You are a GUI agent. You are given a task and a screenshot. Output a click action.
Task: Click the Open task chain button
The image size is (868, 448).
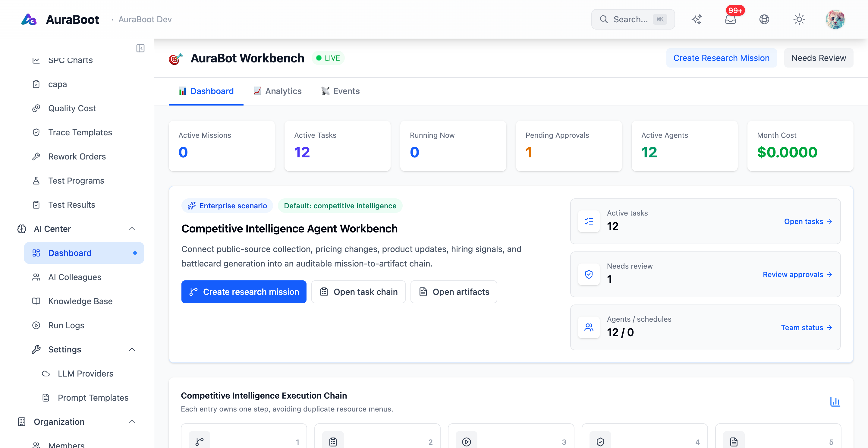coord(358,292)
